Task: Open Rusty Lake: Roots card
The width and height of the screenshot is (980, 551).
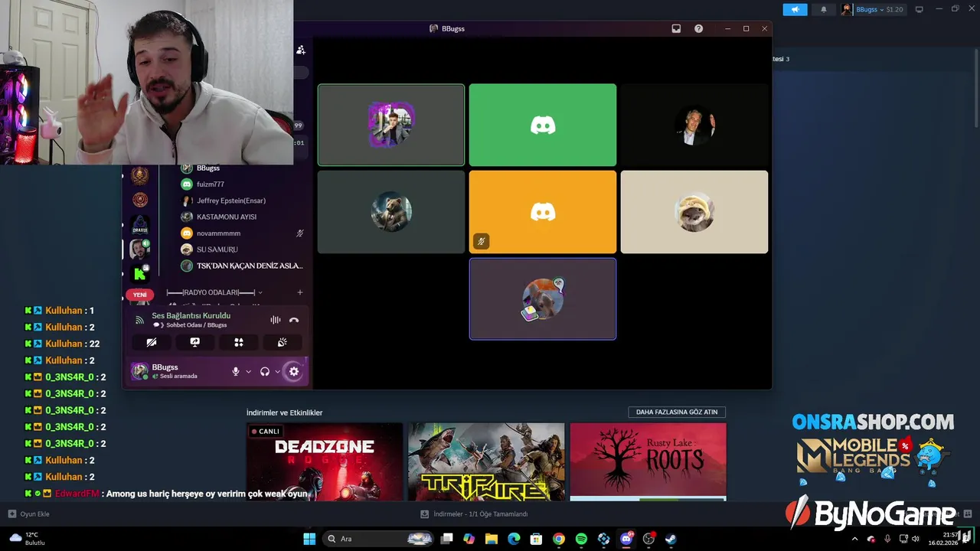Action: click(x=648, y=461)
